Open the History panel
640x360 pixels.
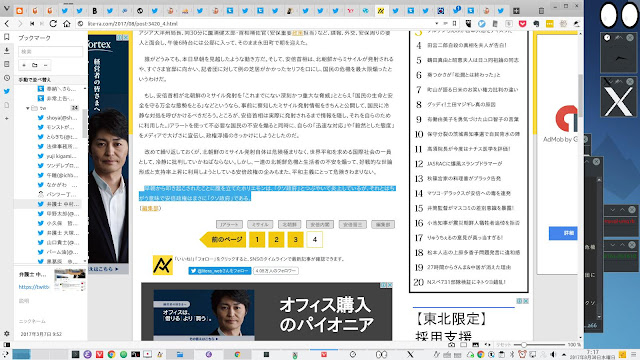coord(7,78)
